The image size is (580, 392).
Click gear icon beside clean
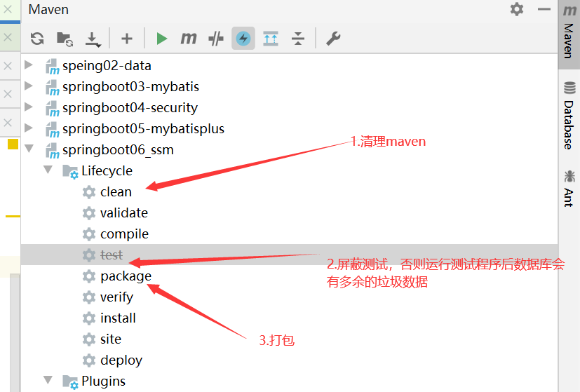pyautogui.click(x=89, y=192)
